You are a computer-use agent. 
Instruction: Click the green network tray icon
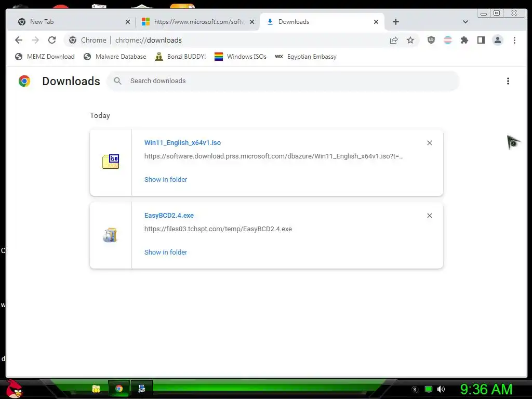coord(429,389)
